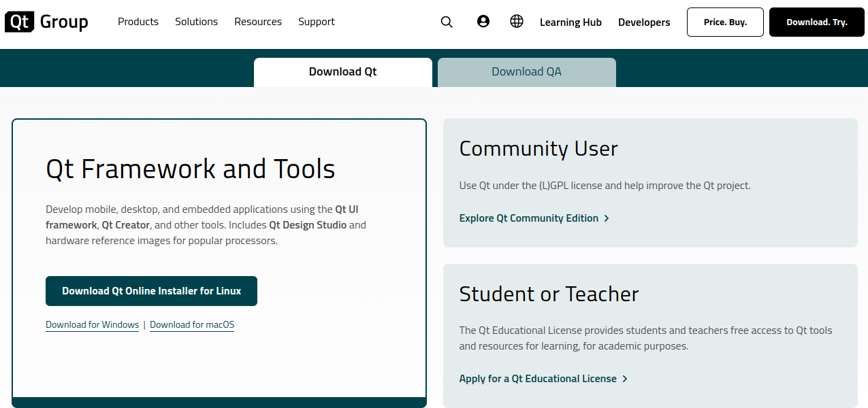Follow the Download for macOS link
The width and height of the screenshot is (868, 408).
[x=192, y=325]
